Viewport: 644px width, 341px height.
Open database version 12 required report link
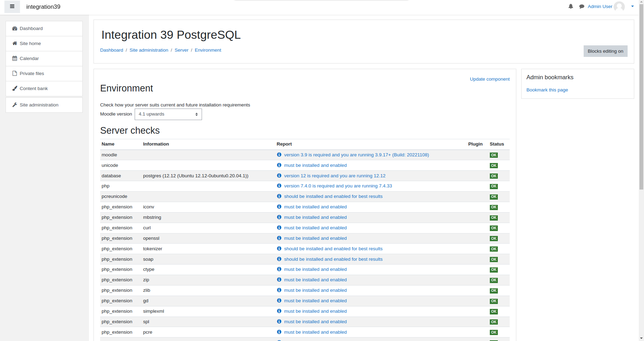coord(335,176)
